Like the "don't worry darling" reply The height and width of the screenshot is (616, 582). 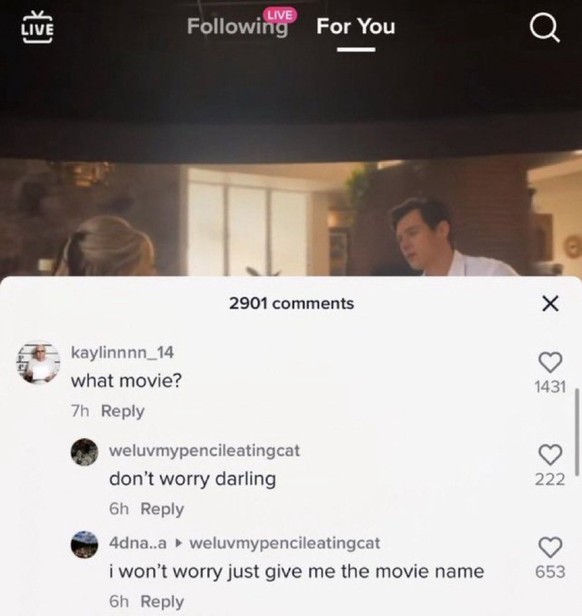550,455
